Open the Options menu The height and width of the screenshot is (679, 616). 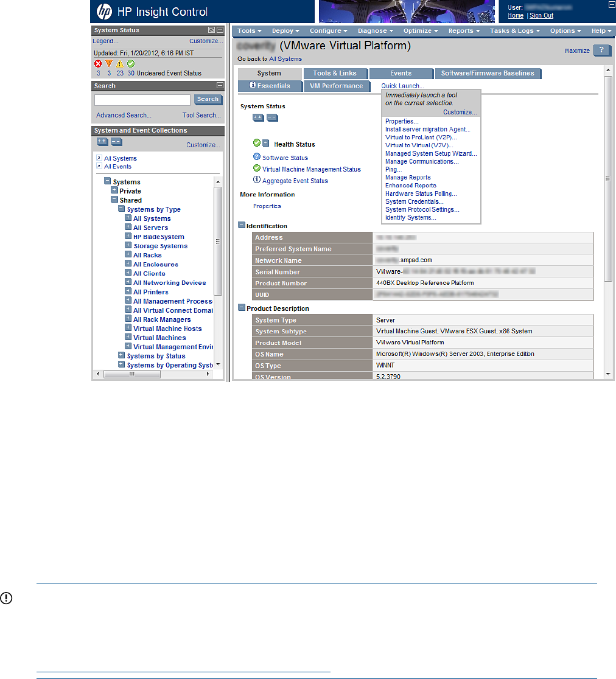tap(565, 31)
